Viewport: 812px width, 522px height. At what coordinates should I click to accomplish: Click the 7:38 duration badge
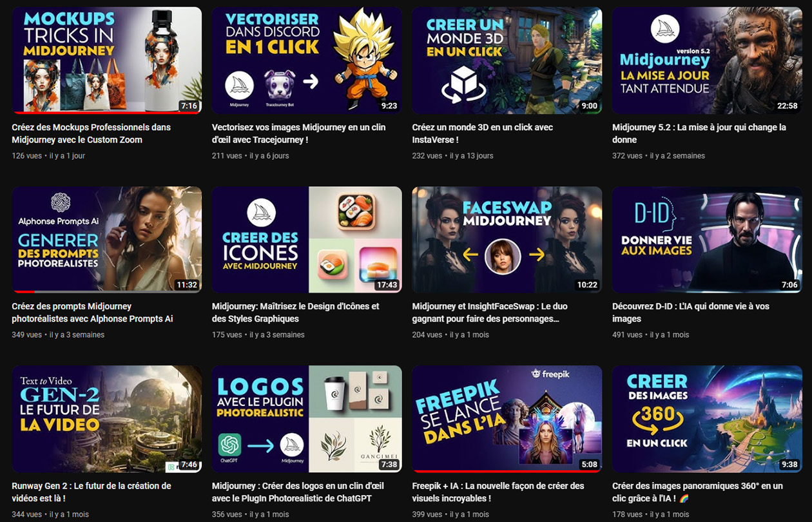coord(389,464)
